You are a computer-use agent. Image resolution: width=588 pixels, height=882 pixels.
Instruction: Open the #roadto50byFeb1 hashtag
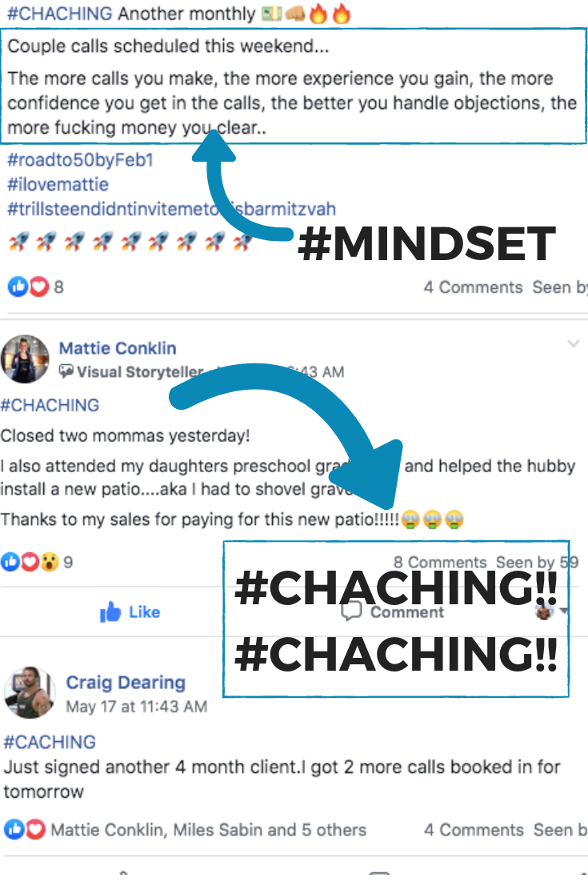pos(80,160)
